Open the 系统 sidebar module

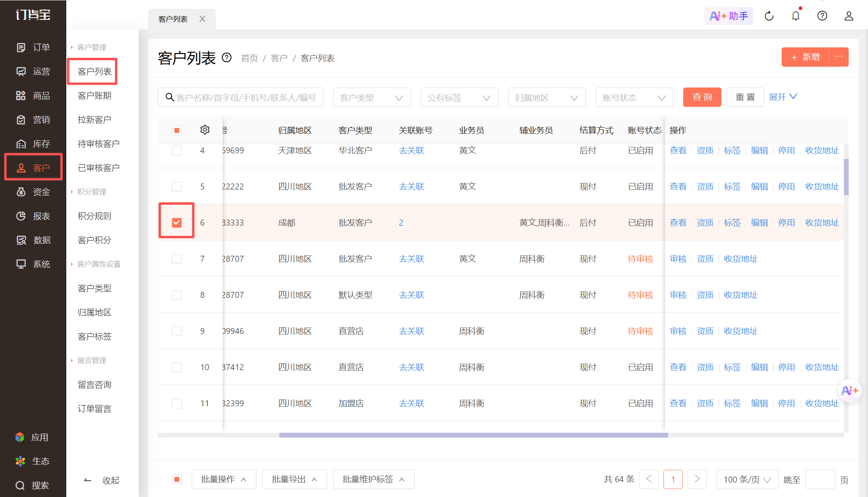point(33,264)
